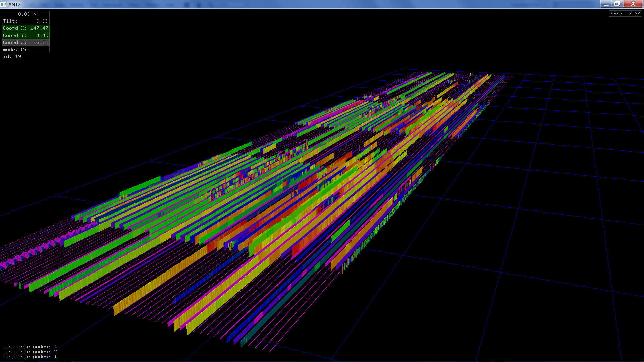Select the Tilt value field
This screenshot has height=362, width=644.
click(x=26, y=21)
